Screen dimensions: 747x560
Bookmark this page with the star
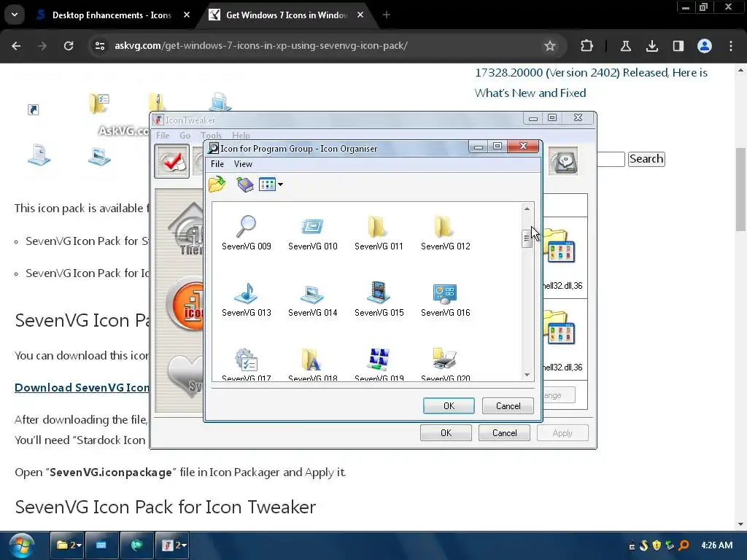(x=550, y=46)
